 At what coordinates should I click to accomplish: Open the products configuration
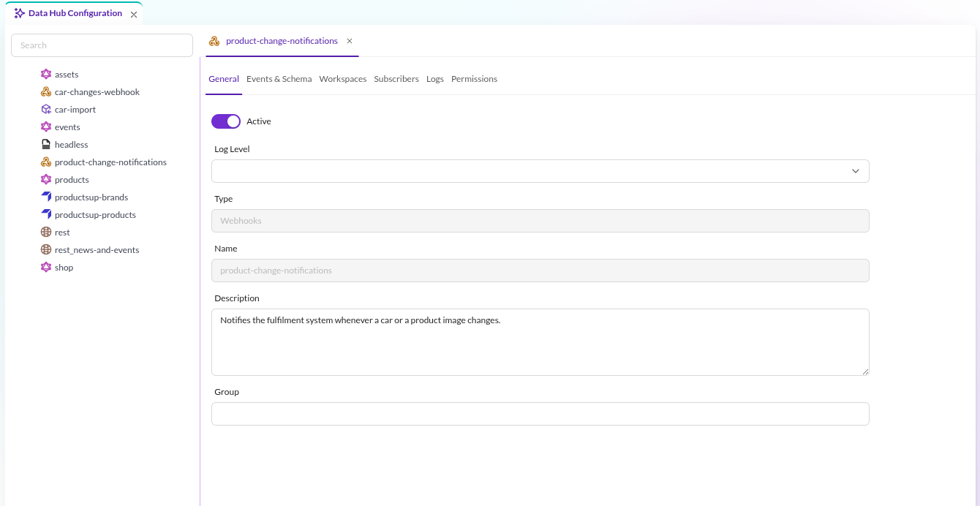pos(72,180)
